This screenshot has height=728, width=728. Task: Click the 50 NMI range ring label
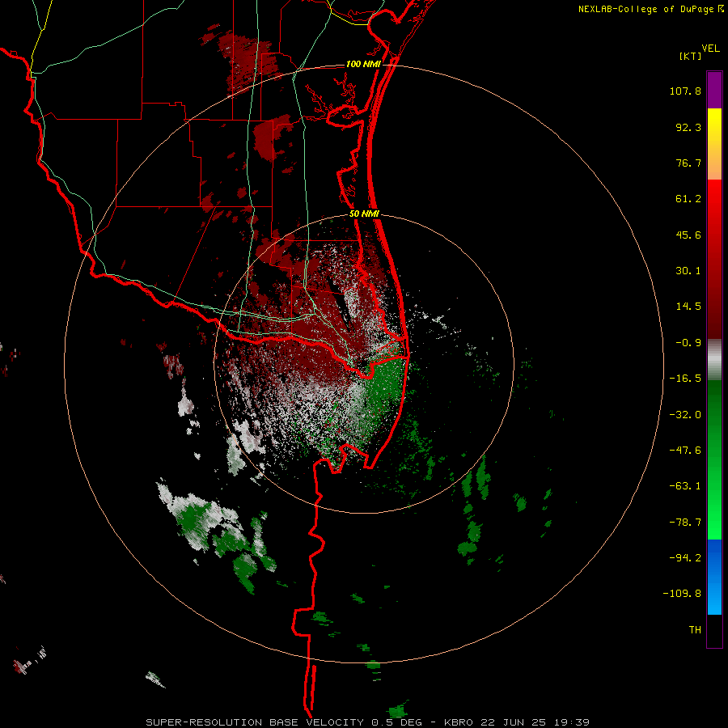pyautogui.click(x=364, y=214)
